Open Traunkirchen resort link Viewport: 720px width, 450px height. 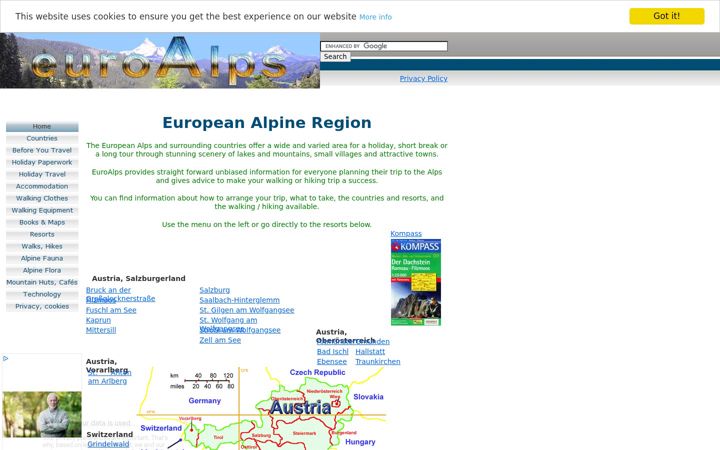[x=377, y=362]
